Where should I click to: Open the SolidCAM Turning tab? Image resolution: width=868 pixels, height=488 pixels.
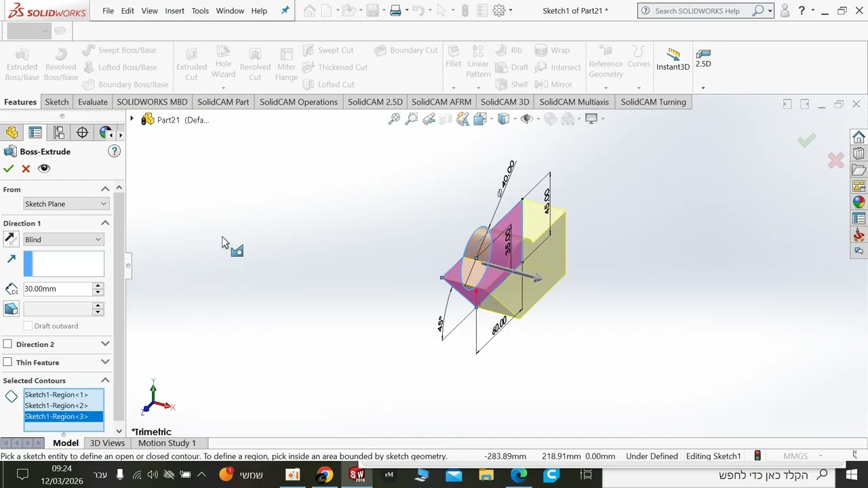(653, 102)
